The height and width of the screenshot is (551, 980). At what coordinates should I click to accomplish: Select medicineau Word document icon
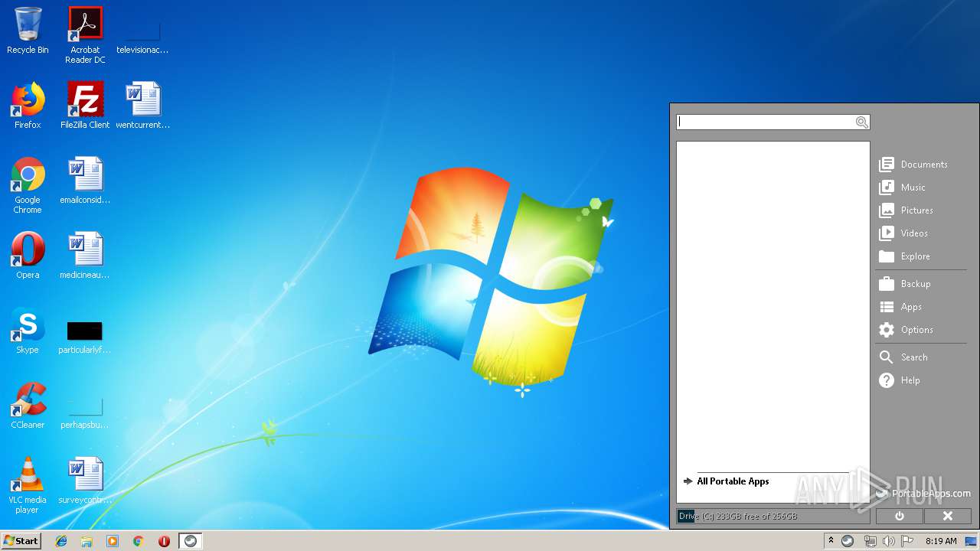85,256
